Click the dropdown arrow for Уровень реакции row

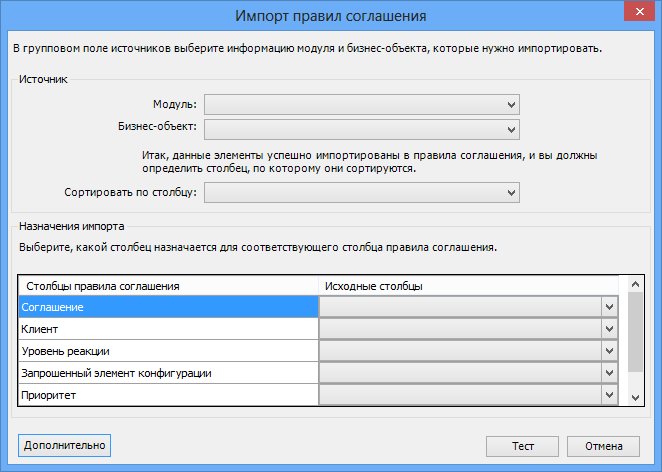click(609, 351)
